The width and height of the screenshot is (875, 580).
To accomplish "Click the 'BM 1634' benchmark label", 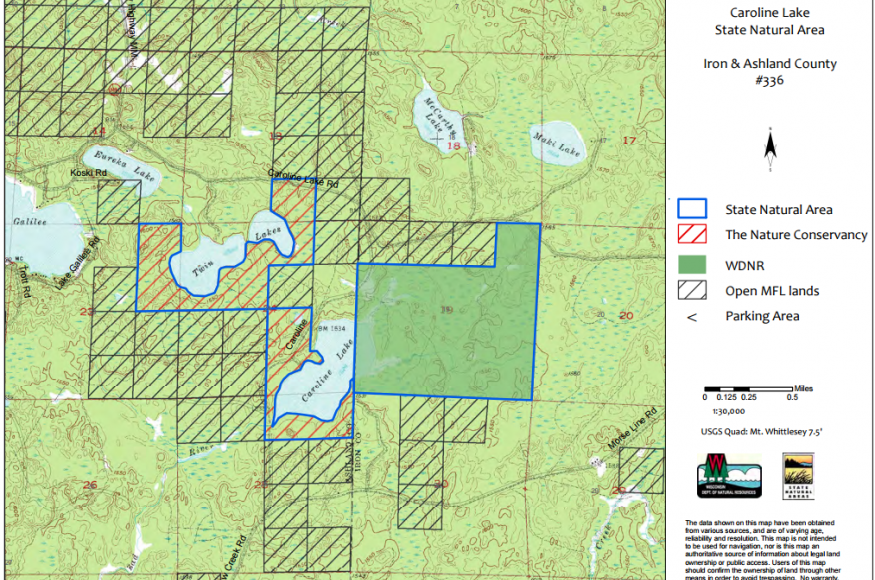I will [331, 329].
